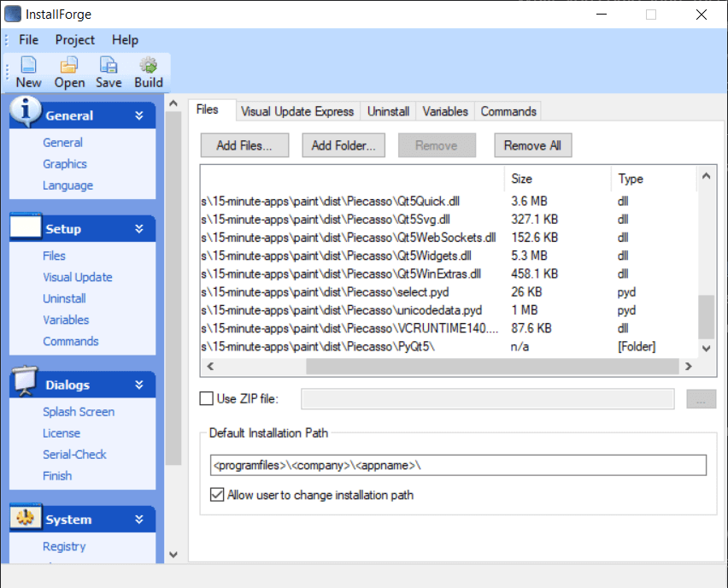728x588 pixels.
Task: Click the grayed-out Remove button
Action: (437, 145)
